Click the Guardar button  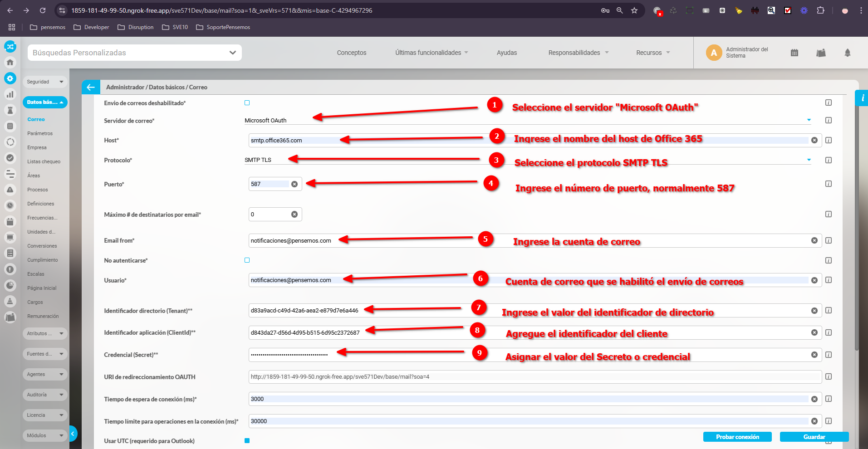pos(814,437)
